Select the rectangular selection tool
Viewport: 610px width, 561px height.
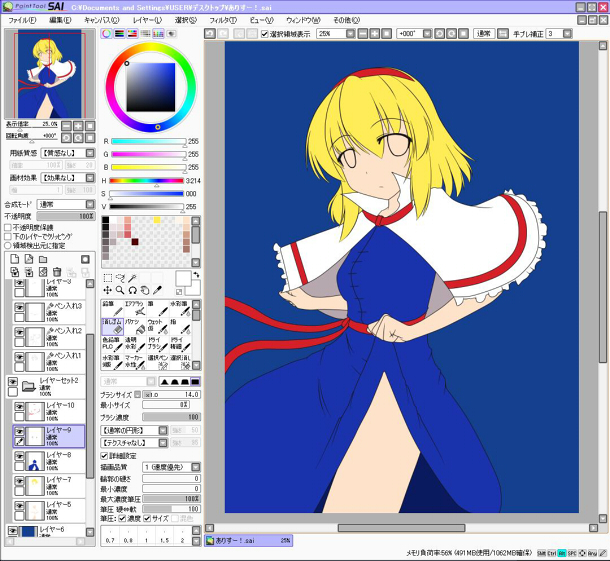point(108,278)
